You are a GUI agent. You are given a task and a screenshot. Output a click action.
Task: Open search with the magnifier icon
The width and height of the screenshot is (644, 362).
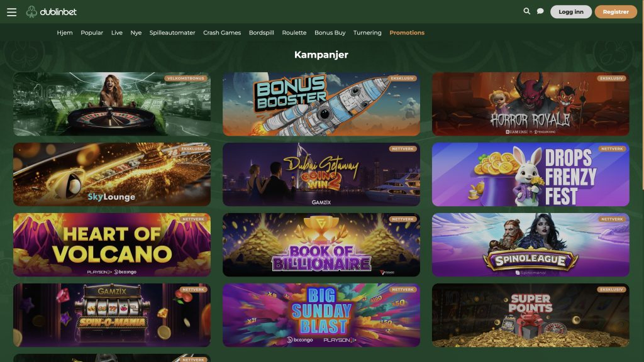coord(526,11)
